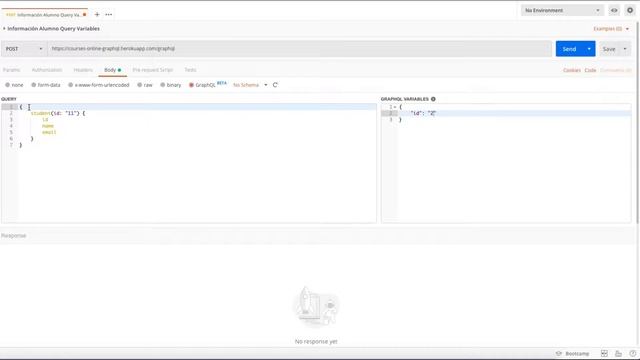Open the Send button dropdown arrow

coord(589,49)
